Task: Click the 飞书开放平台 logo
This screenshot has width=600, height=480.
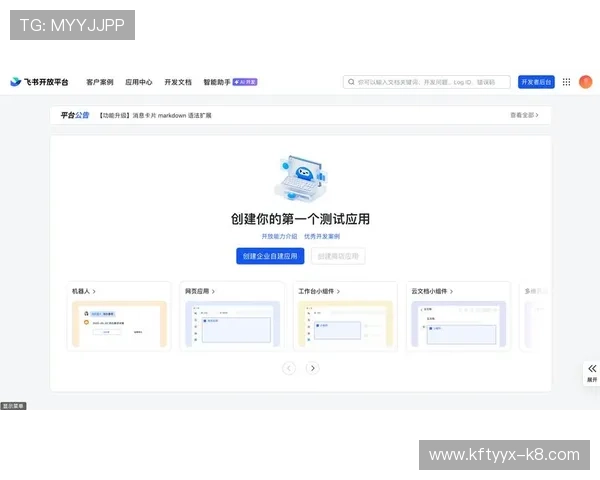Action: pyautogui.click(x=39, y=82)
